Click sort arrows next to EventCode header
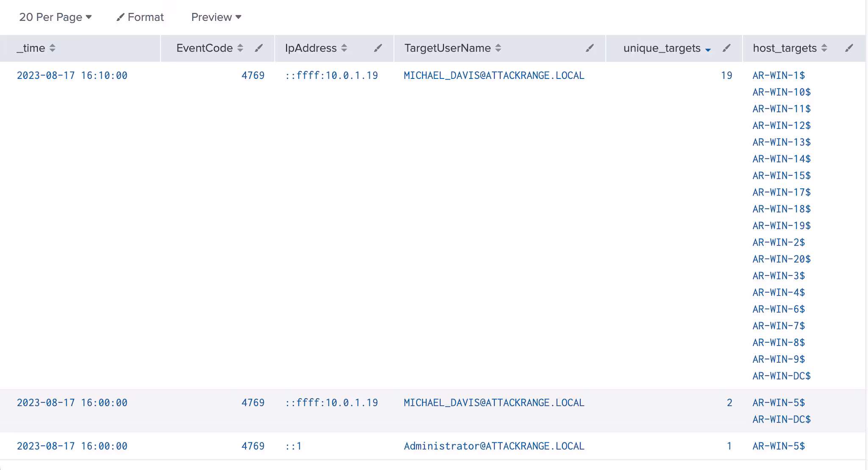 (240, 48)
